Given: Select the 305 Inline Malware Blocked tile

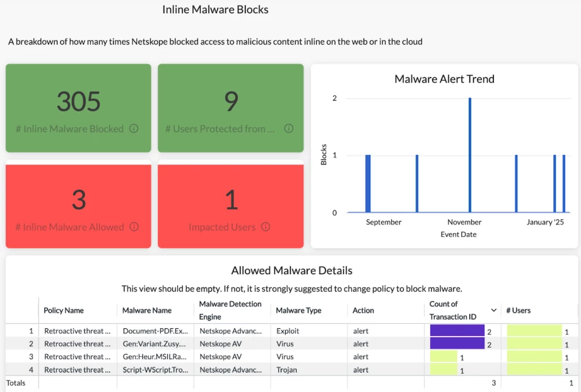Looking at the screenshot, I should coord(78,108).
